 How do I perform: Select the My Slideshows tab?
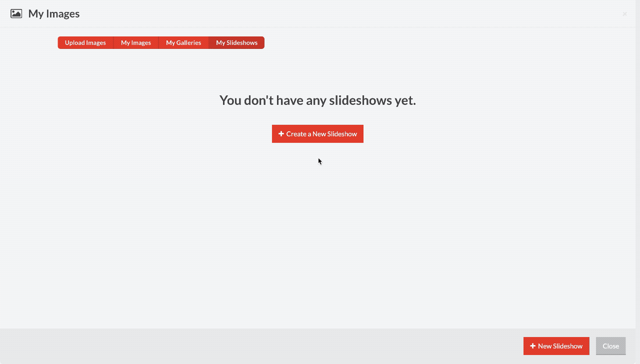tap(236, 43)
